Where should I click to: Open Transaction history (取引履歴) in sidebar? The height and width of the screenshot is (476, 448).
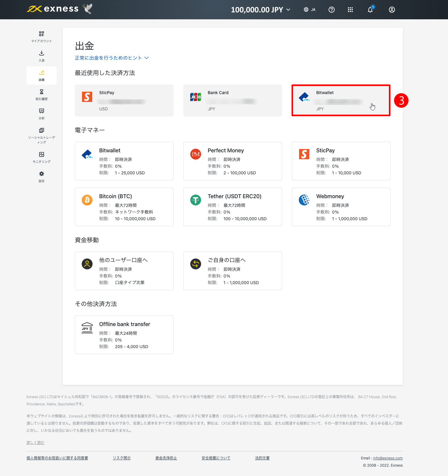point(42,95)
